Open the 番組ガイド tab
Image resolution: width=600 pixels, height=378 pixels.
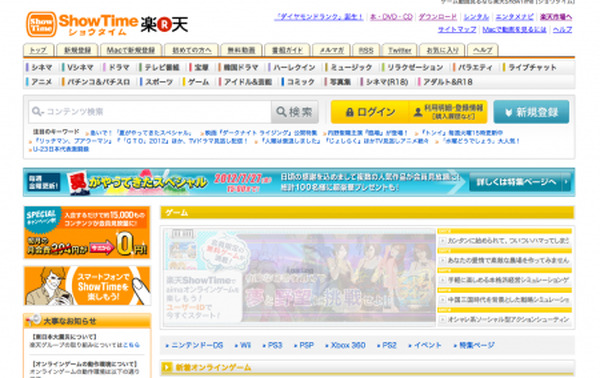tap(287, 50)
